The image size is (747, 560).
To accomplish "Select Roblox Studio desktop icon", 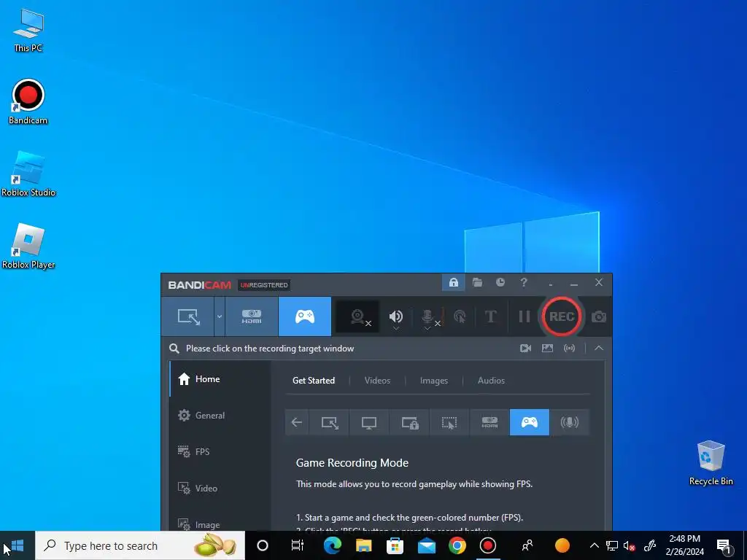I will point(28,174).
